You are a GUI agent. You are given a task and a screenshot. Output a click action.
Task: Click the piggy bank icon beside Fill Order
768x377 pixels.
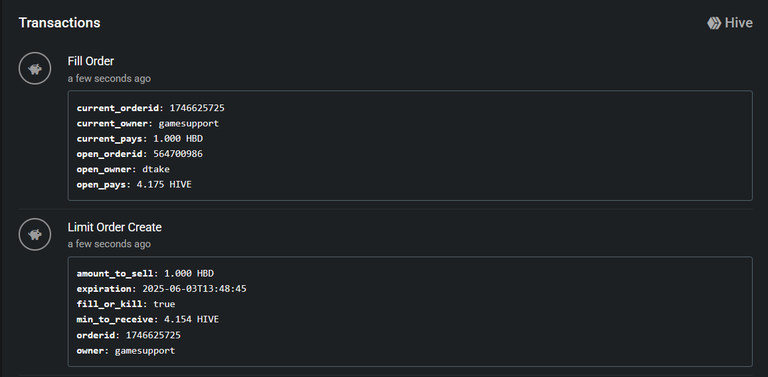35,69
